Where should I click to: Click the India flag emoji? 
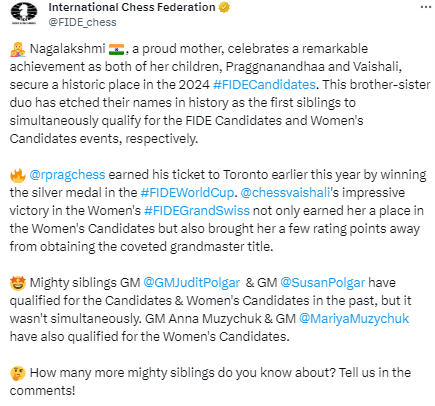pyautogui.click(x=116, y=49)
